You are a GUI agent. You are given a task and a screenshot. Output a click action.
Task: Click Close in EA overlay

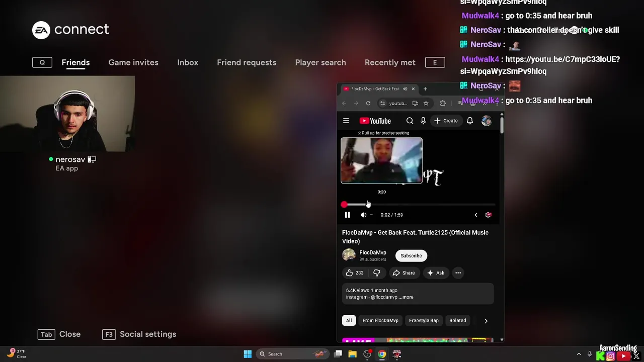tap(59, 334)
